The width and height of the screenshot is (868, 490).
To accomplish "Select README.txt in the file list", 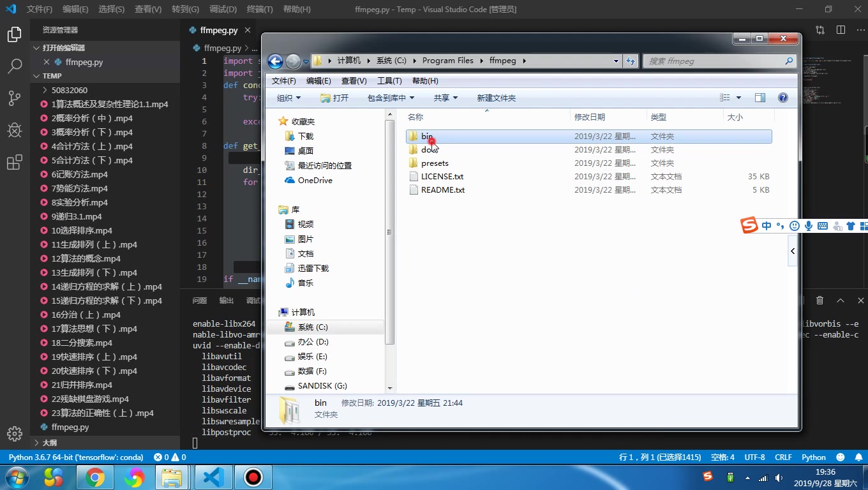I will (443, 190).
